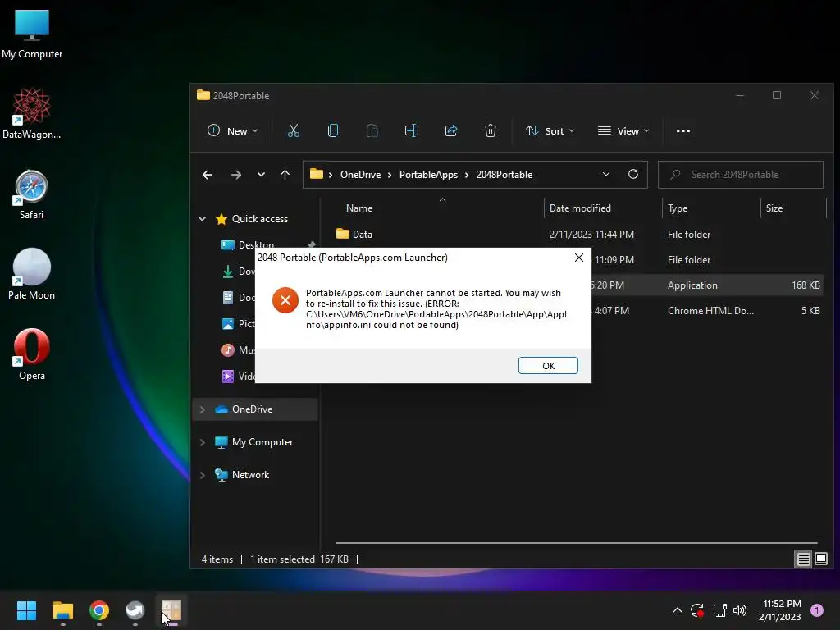Expand address bar history dropdown
Image resolution: width=840 pixels, height=630 pixels.
tap(606, 175)
